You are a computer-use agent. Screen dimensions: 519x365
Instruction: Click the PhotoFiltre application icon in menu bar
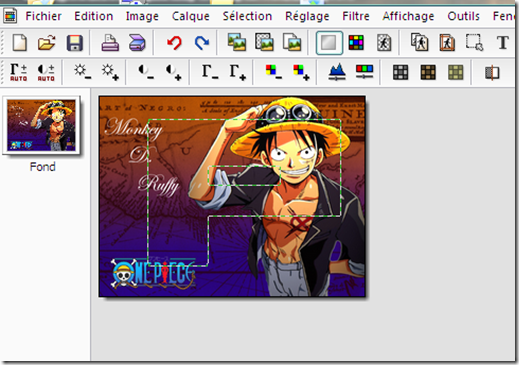[10, 16]
